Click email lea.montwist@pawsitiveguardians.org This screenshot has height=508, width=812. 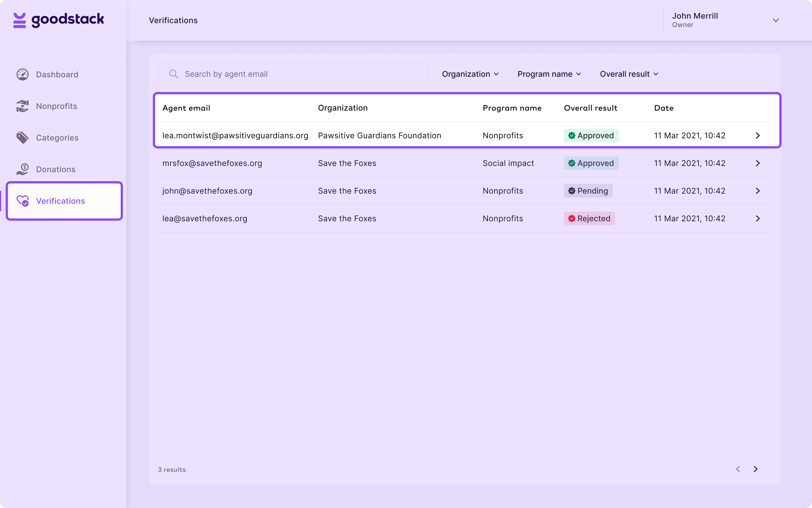(x=235, y=135)
